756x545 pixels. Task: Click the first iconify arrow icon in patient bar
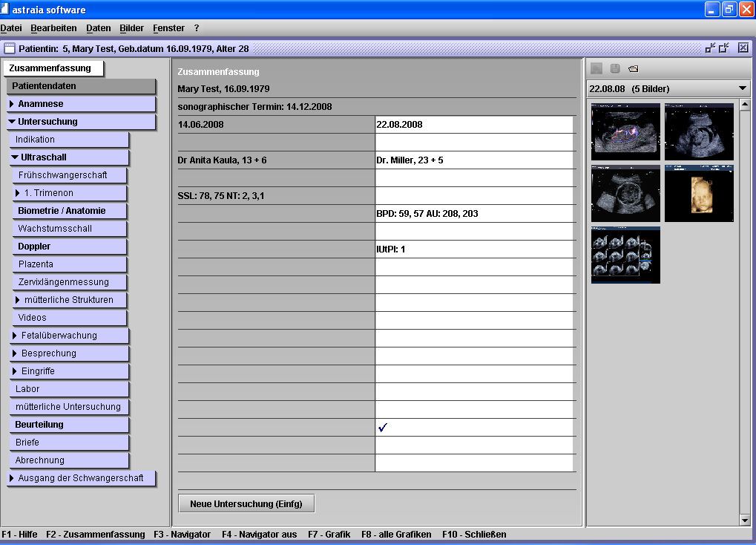point(710,48)
